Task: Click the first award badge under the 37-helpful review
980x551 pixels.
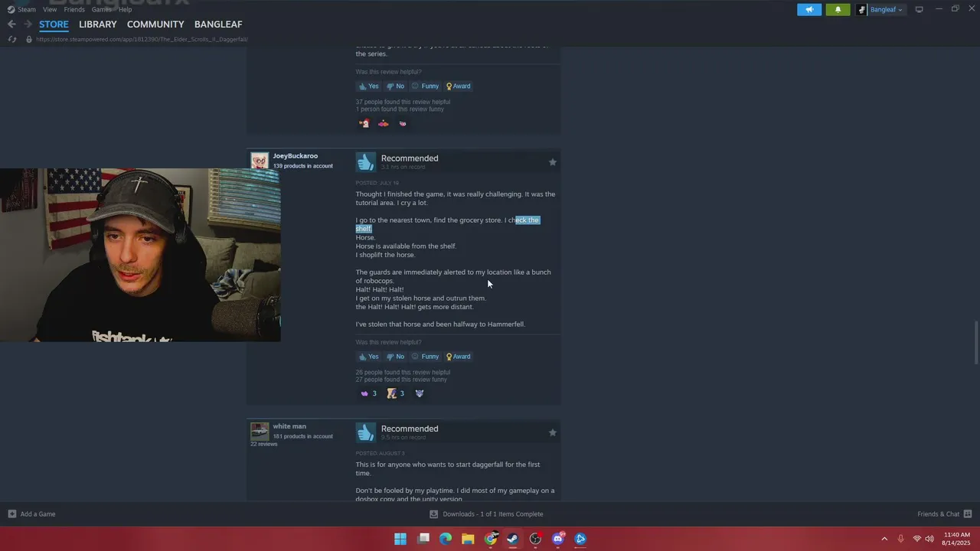Action: click(x=364, y=123)
